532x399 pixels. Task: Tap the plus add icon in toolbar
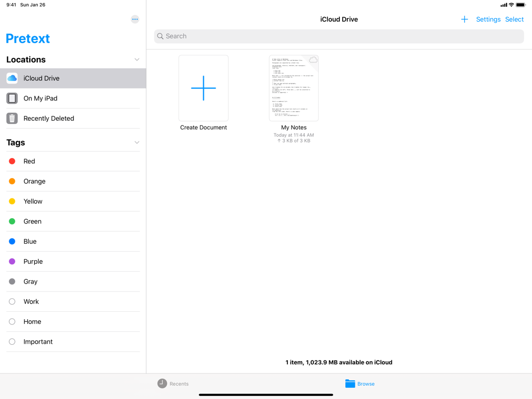[464, 19]
